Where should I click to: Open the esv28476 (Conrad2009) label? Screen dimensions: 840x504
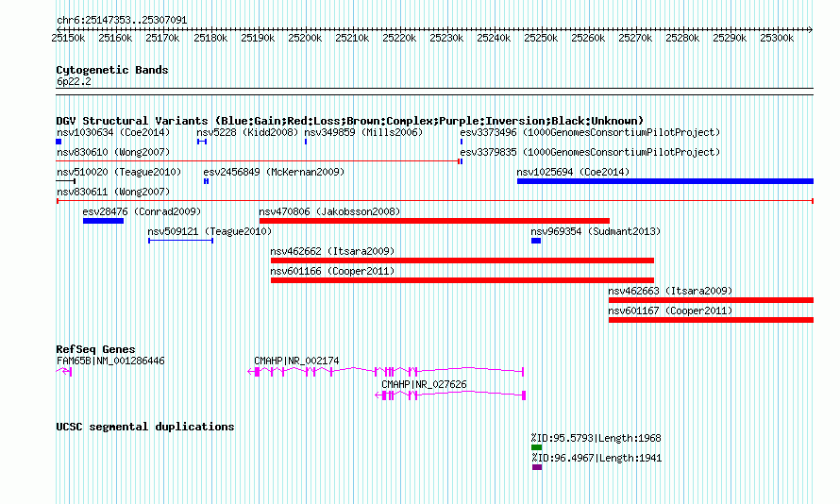[x=142, y=211]
